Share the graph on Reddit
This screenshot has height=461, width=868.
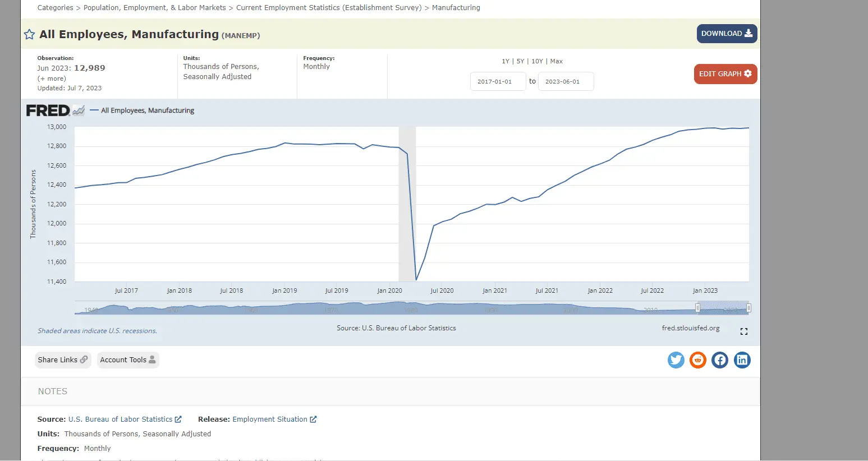click(x=697, y=360)
